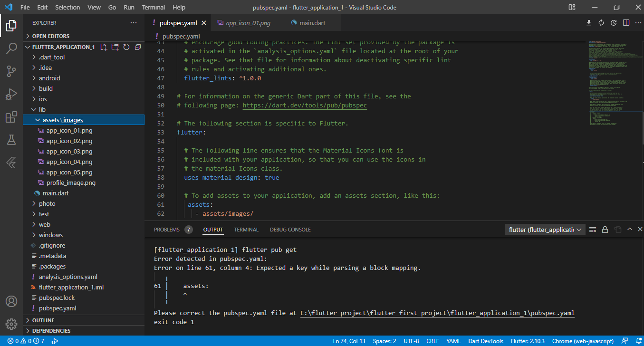Close the bottom panel
The width and height of the screenshot is (644, 346).
click(639, 230)
